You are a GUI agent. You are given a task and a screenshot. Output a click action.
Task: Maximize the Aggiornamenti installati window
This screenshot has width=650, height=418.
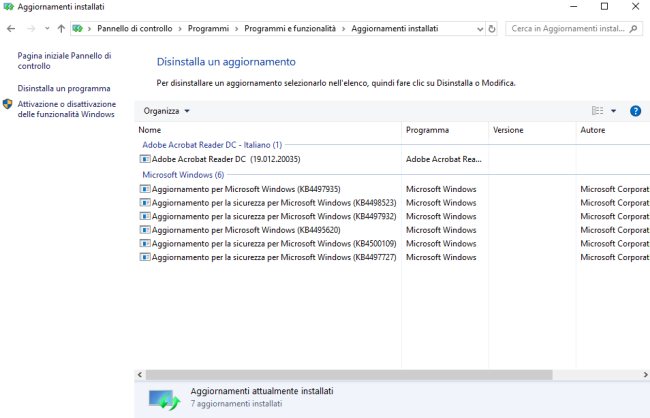click(604, 7)
